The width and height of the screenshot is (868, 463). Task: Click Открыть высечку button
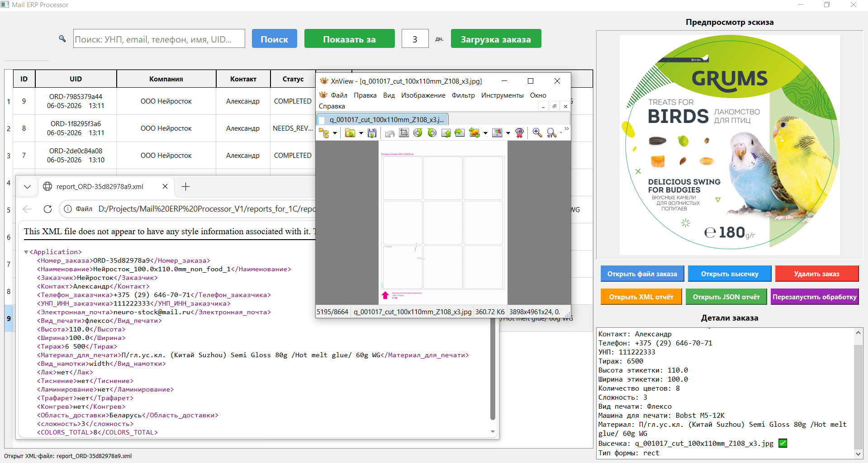pos(730,274)
